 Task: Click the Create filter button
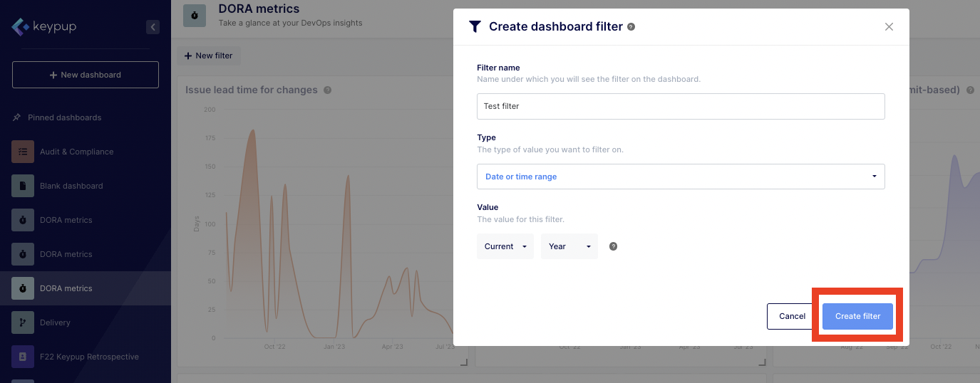(857, 316)
